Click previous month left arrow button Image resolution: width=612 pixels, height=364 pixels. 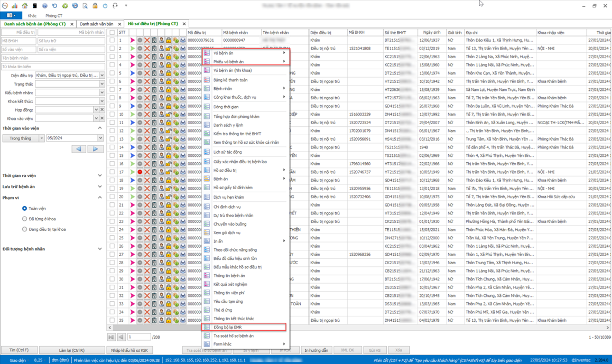[x=79, y=149]
